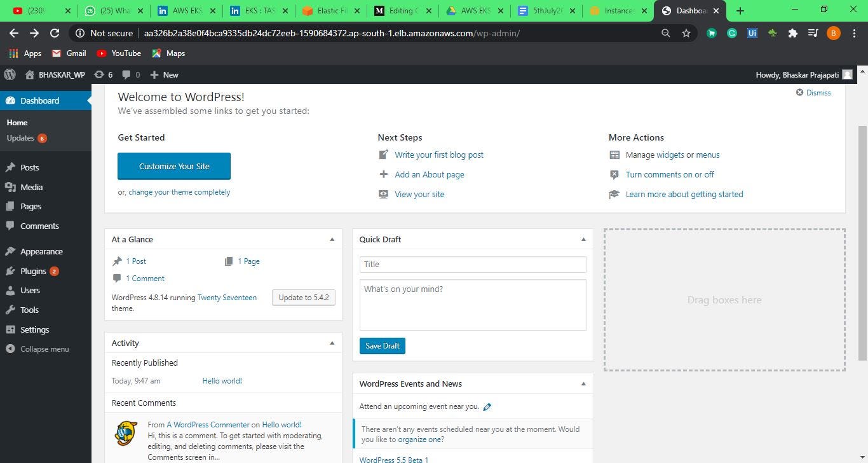868x463 pixels.
Task: Collapse the admin sidebar menu
Action: pos(37,349)
